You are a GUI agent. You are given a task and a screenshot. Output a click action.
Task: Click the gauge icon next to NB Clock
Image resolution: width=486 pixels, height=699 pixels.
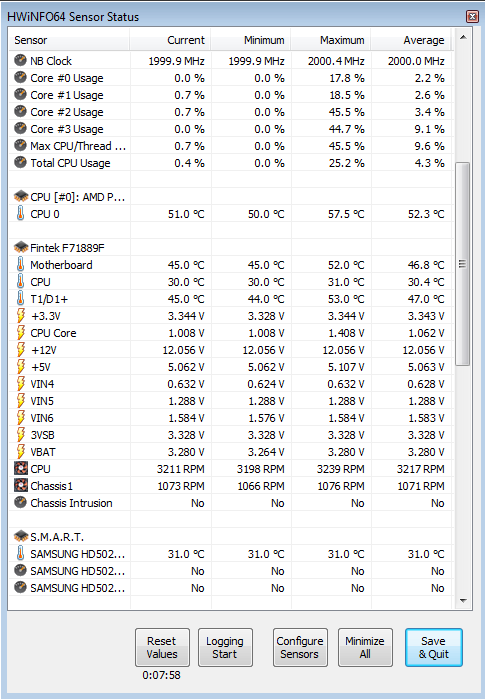coord(21,60)
